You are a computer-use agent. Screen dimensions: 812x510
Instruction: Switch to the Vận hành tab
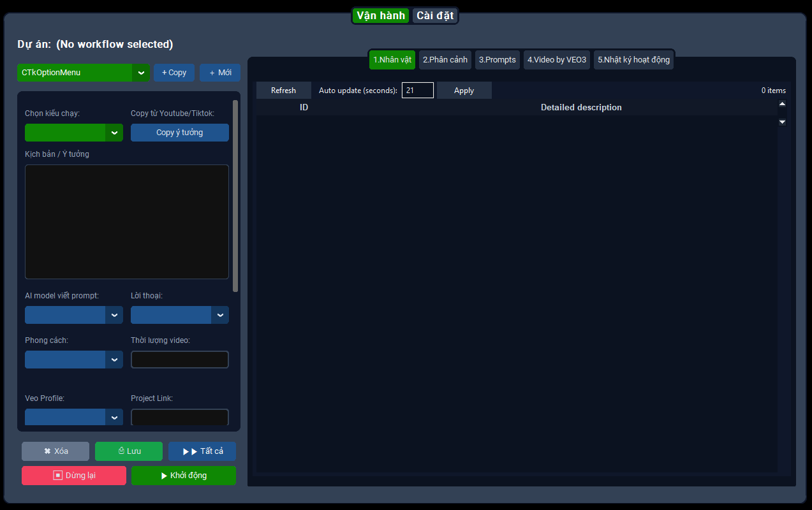[381, 15]
